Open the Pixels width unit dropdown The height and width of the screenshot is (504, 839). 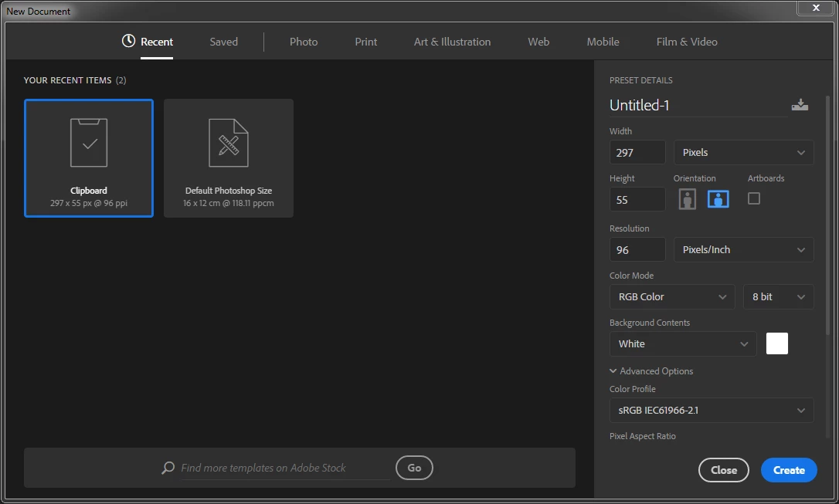pyautogui.click(x=743, y=152)
